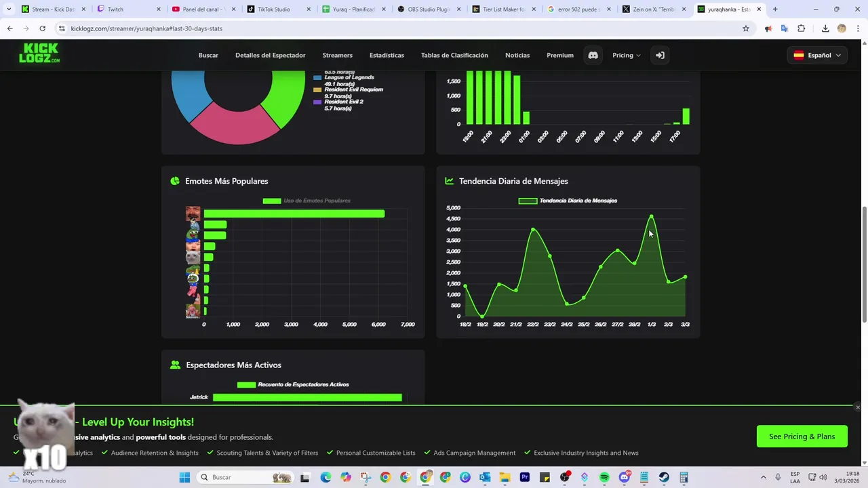The width and height of the screenshot is (868, 488).
Task: Open Spotify from the taskbar
Action: click(604, 477)
